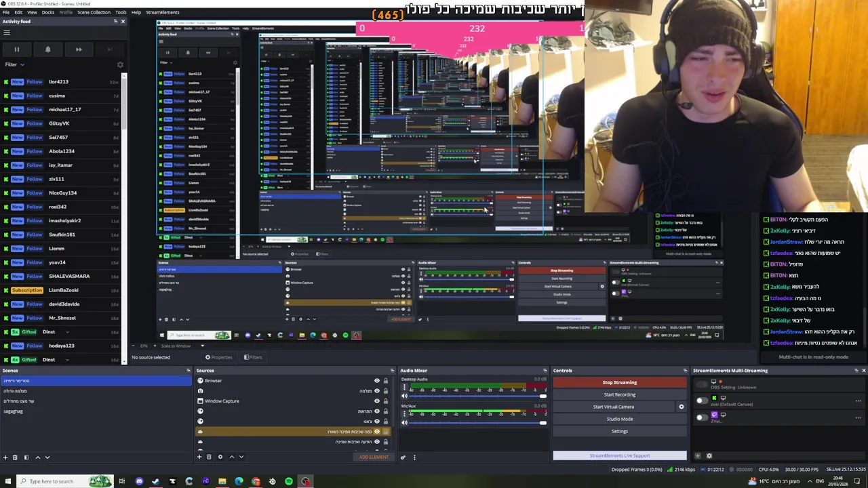Move selected source down
Image resolution: width=868 pixels, height=488 pixels.
[x=241, y=457]
